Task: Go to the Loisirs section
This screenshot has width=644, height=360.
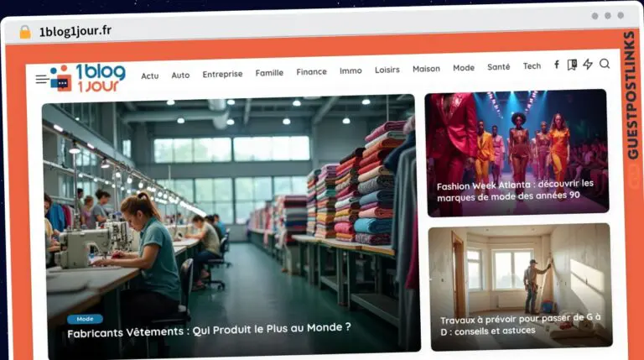Action: tap(387, 70)
